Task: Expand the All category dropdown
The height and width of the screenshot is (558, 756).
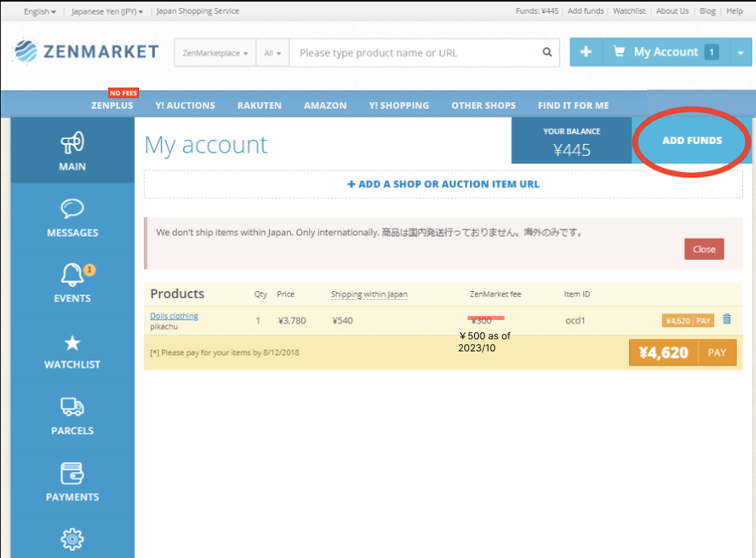Action: [x=272, y=52]
